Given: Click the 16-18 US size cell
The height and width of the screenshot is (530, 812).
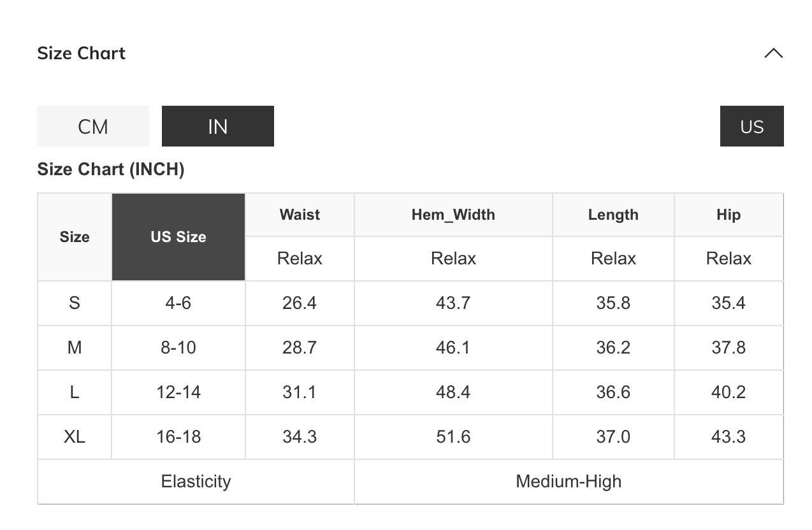Looking at the screenshot, I should (x=178, y=437).
